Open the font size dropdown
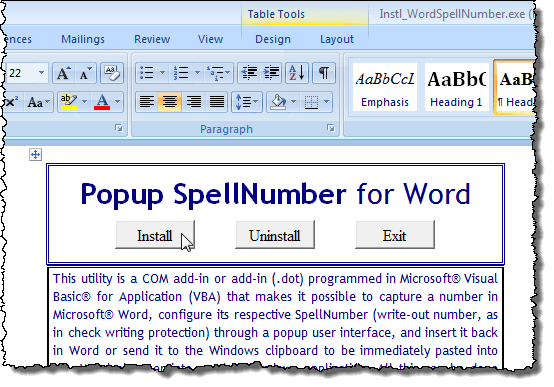 coord(41,73)
